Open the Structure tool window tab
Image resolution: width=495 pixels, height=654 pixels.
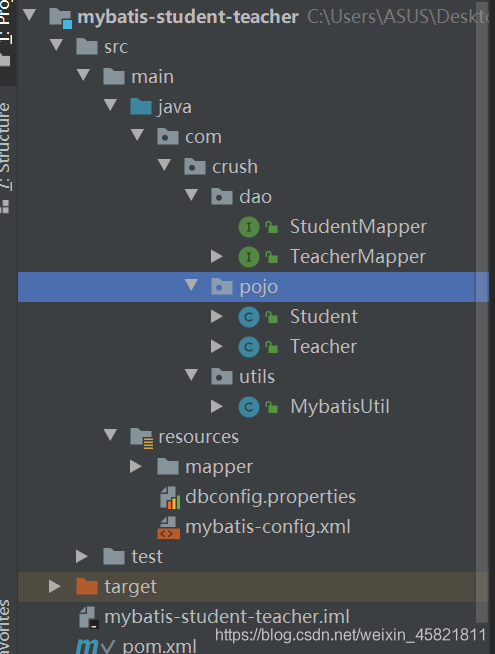6,156
